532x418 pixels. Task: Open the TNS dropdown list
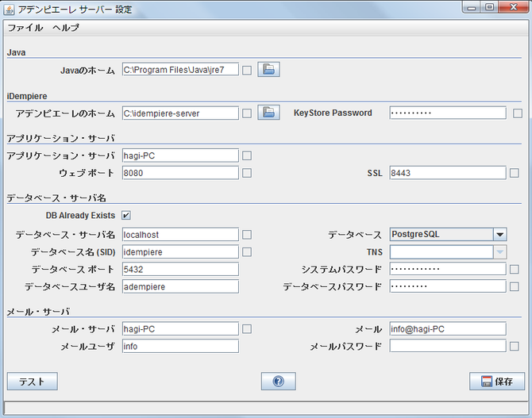(499, 252)
